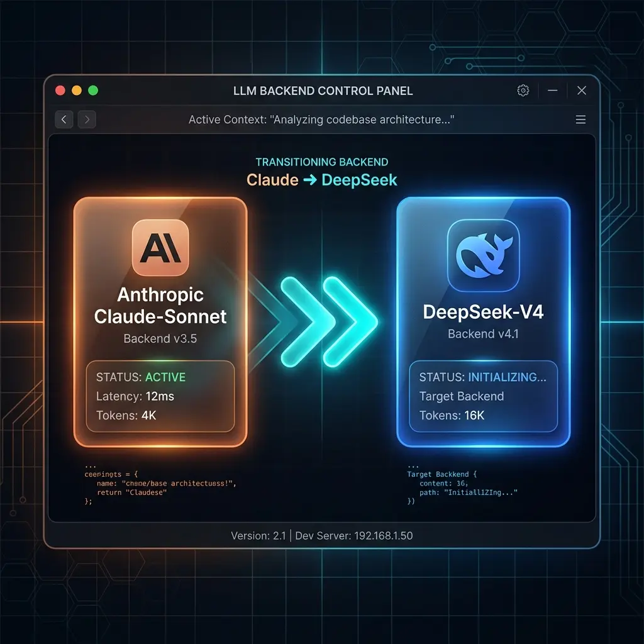Click the return "Claudese" code line
Screen dimensions: 644x644
131,492
